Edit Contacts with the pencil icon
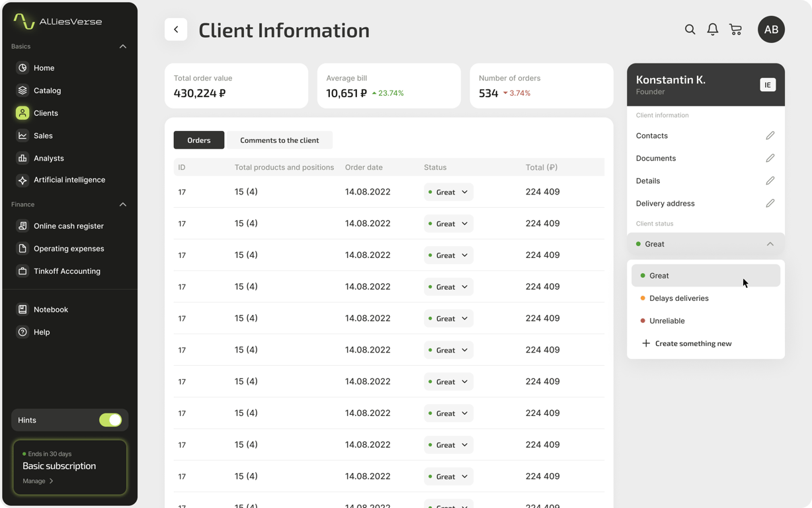The image size is (812, 508). click(770, 136)
